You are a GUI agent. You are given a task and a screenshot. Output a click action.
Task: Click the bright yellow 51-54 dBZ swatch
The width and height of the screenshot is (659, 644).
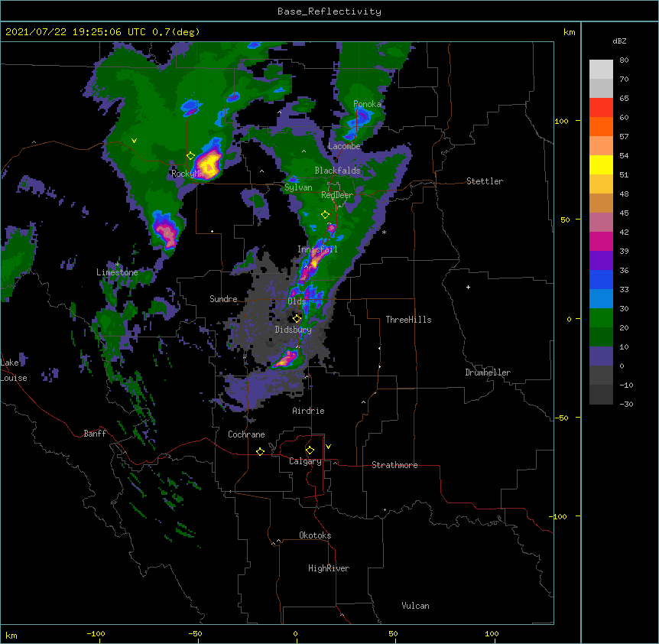[601, 164]
